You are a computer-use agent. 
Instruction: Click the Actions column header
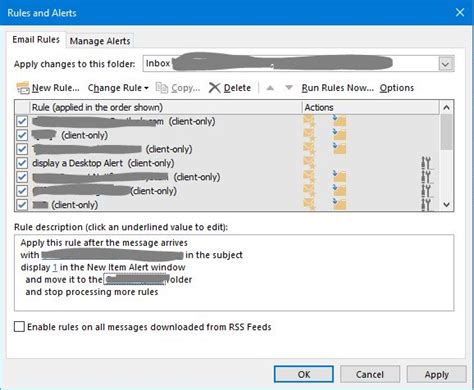point(371,107)
